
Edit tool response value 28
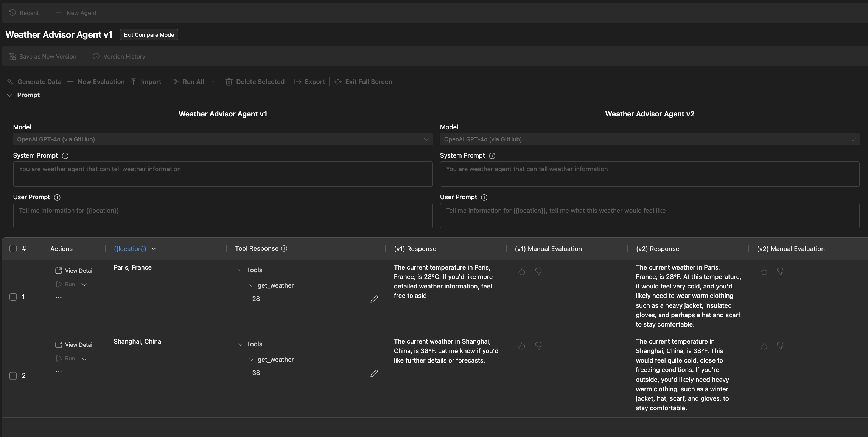374,299
